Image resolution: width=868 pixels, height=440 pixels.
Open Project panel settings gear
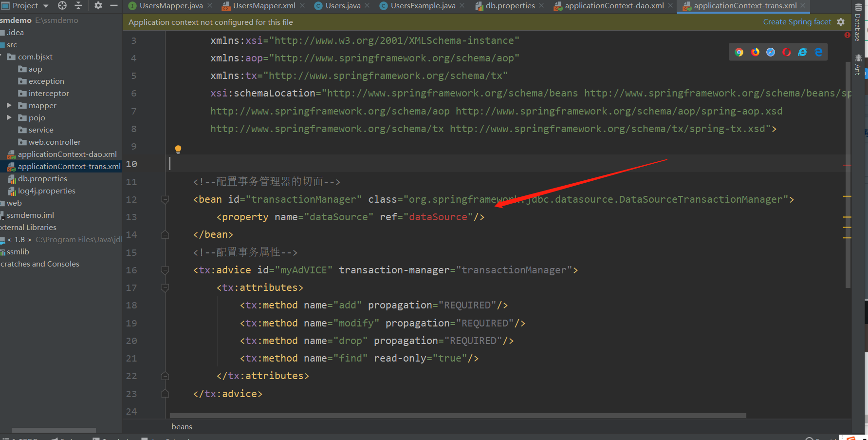pos(98,6)
